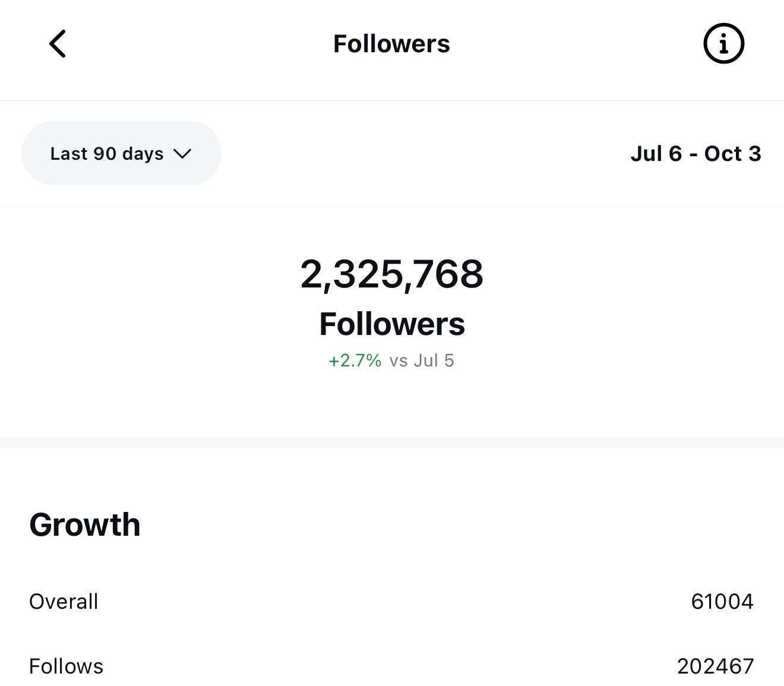Image resolution: width=784 pixels, height=686 pixels.
Task: Tap the 2,325,768 follower count
Action: pos(391,274)
